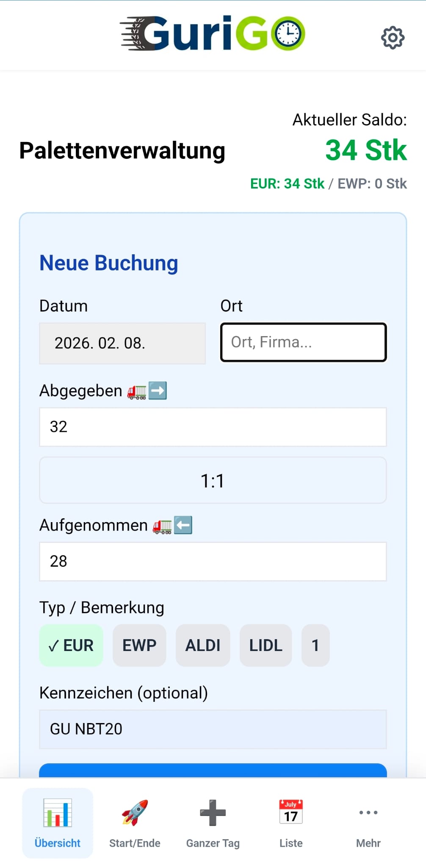Toggle the EUR pallet type chip
The height and width of the screenshot is (868, 426).
click(71, 645)
